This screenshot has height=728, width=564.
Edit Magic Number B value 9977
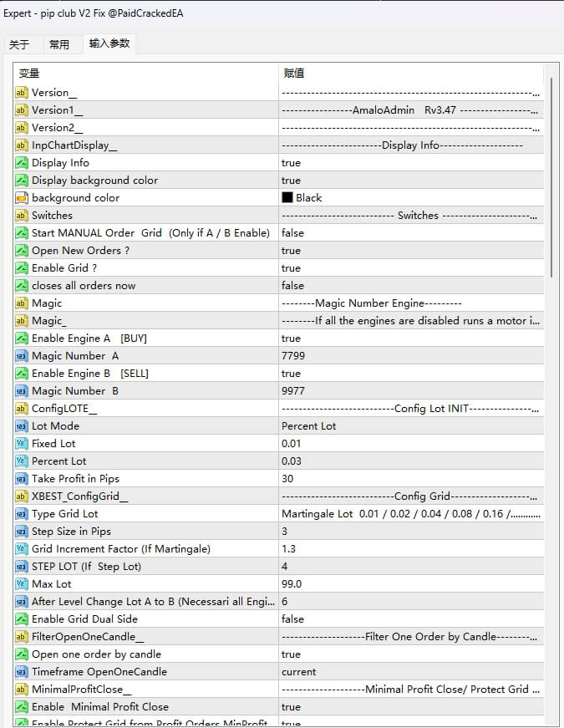coord(411,391)
